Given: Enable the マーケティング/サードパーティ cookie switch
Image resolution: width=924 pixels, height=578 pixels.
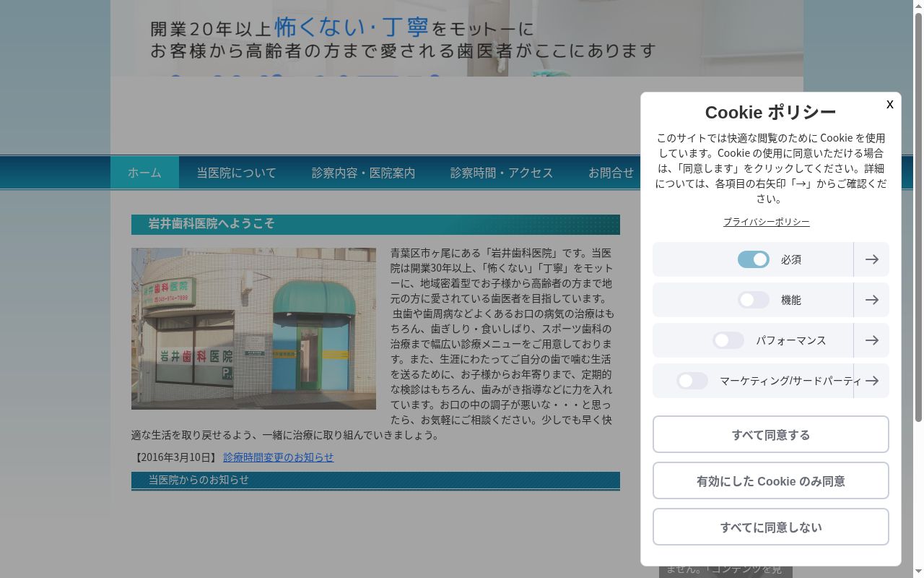Looking at the screenshot, I should pos(692,381).
